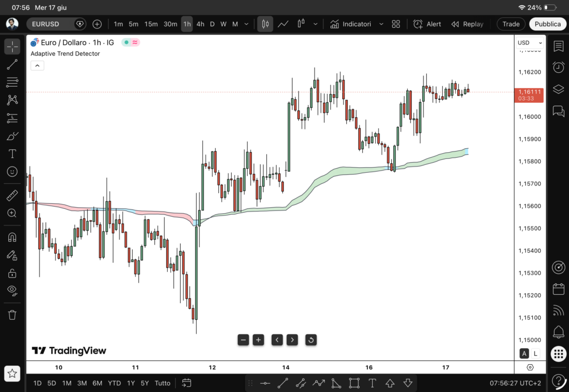The width and height of the screenshot is (569, 392).
Task: Open the help center question mark
Action: click(558, 381)
